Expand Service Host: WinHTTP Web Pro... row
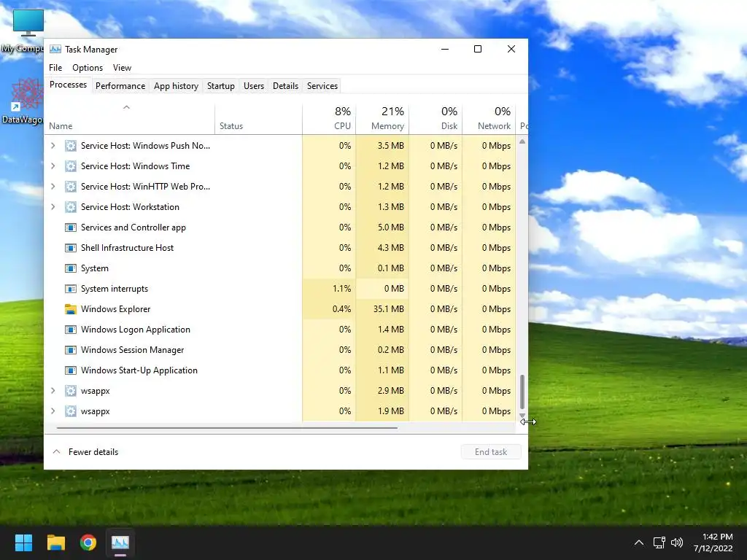This screenshot has width=747, height=560. 53,187
